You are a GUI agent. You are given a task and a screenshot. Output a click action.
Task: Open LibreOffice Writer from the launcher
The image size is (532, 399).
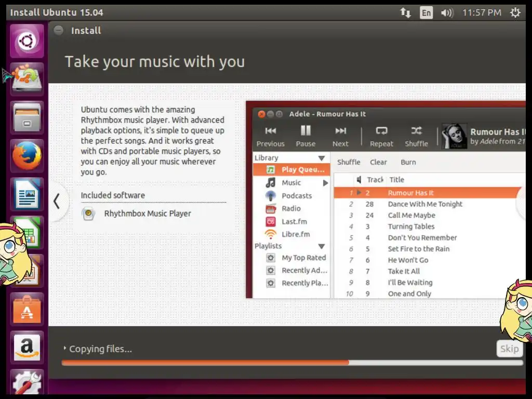[27, 194]
